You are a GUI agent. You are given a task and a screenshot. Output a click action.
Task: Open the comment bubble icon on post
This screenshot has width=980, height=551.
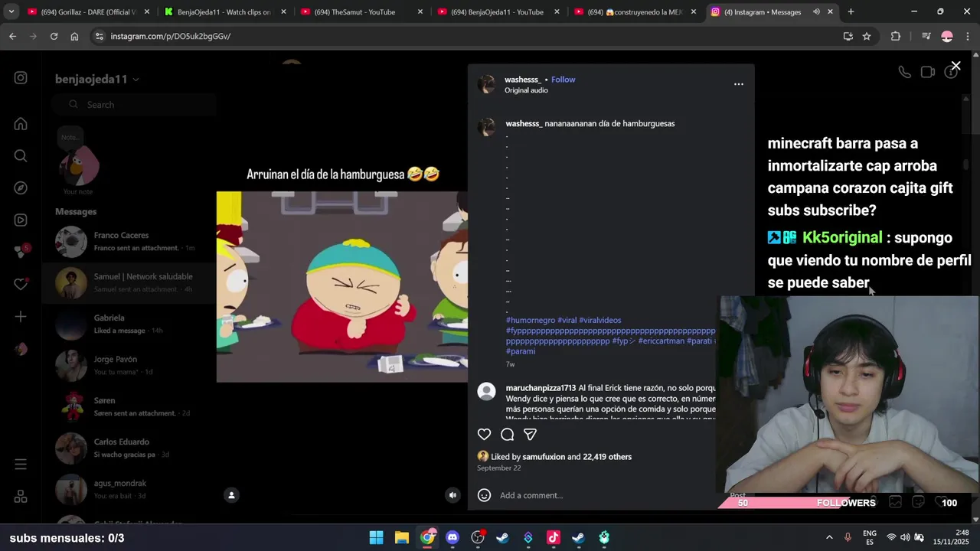[x=507, y=435]
